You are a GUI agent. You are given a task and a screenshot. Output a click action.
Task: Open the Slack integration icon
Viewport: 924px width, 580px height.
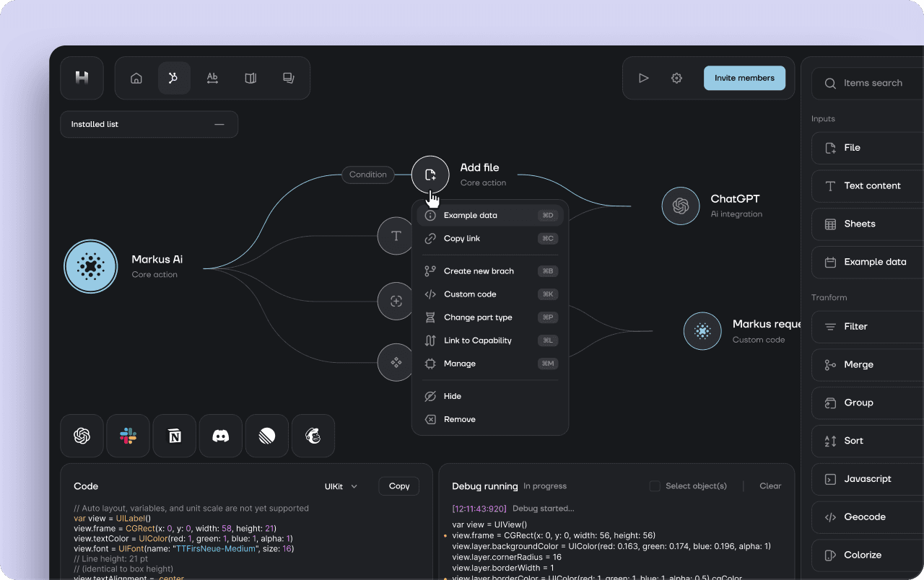coord(128,436)
